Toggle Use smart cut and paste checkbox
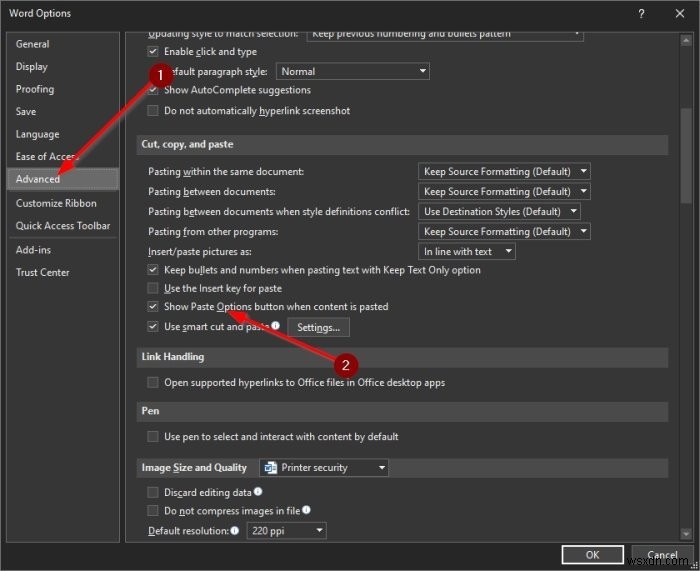The height and width of the screenshot is (571, 700). pyautogui.click(x=153, y=326)
